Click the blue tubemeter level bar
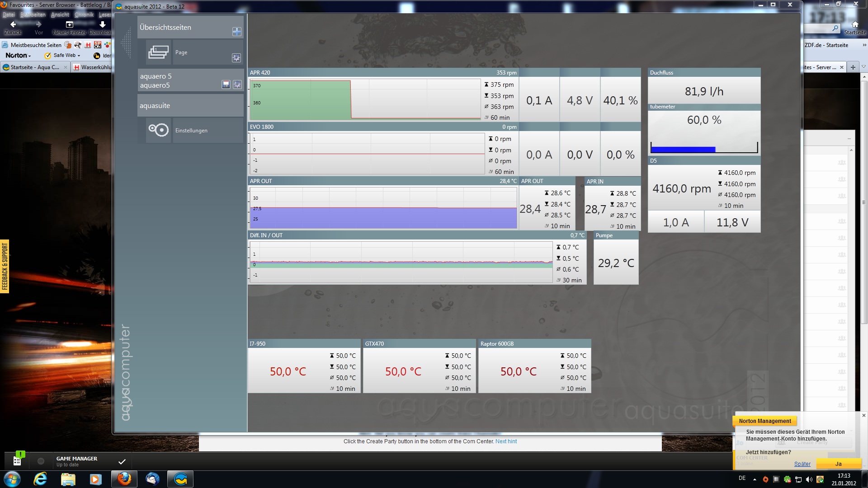 click(683, 149)
